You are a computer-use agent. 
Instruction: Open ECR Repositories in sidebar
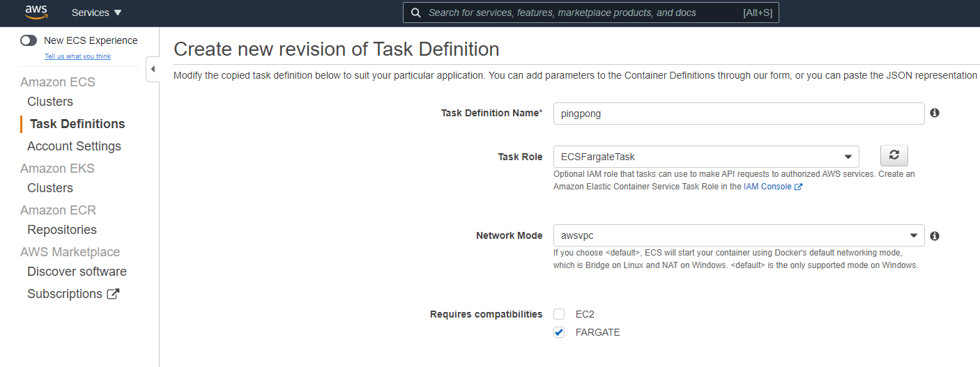pyautogui.click(x=62, y=230)
